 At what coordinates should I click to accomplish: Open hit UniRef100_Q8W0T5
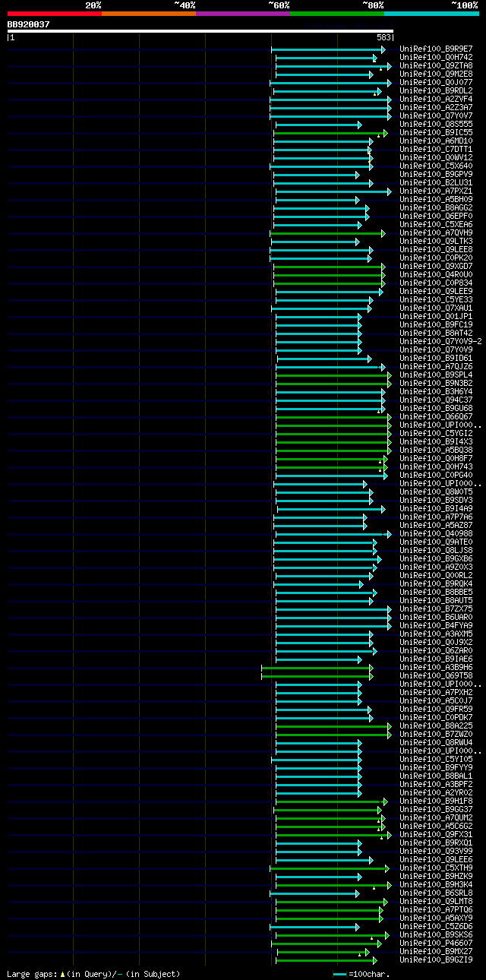(436, 492)
